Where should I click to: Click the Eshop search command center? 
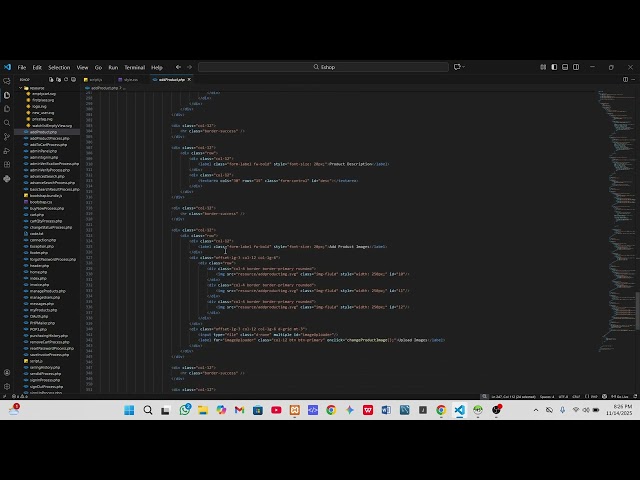pyautogui.click(x=323, y=67)
